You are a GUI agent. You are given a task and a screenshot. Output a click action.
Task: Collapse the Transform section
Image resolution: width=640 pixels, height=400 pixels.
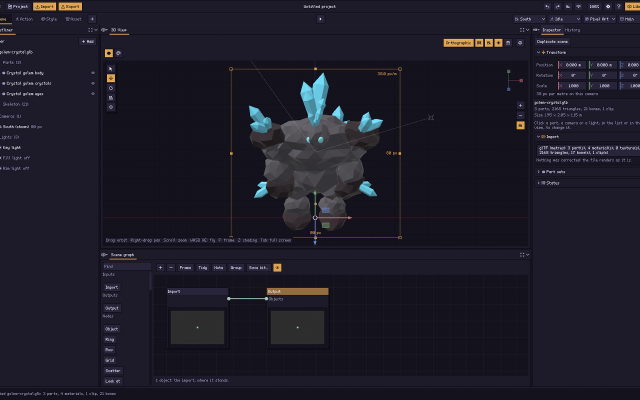point(539,53)
